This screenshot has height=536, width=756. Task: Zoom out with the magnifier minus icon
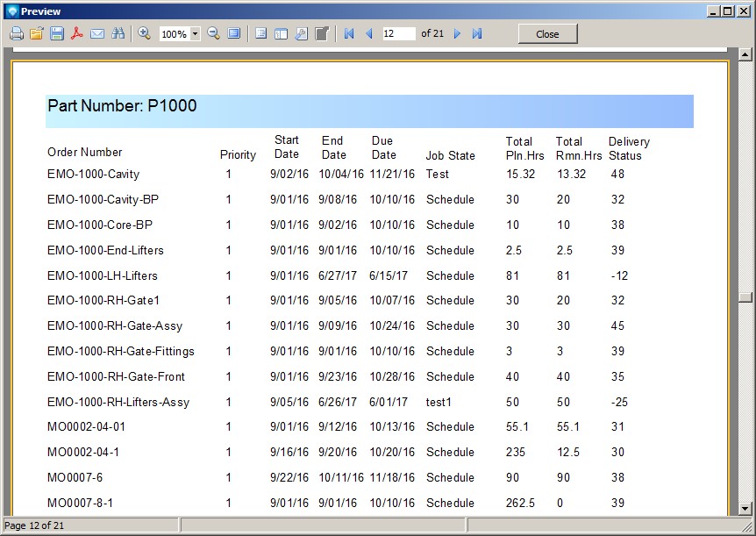click(213, 33)
